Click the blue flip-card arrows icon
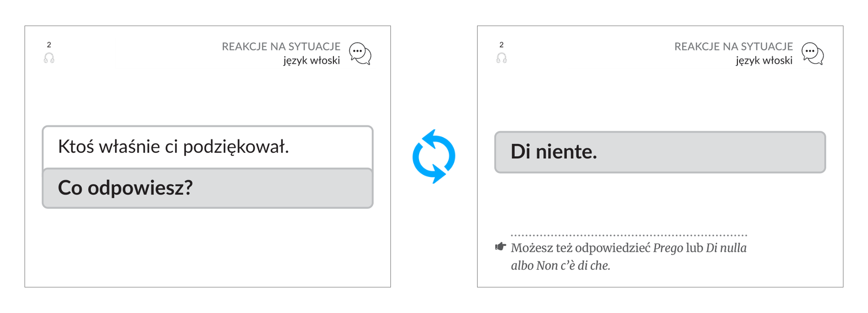 coord(434,156)
